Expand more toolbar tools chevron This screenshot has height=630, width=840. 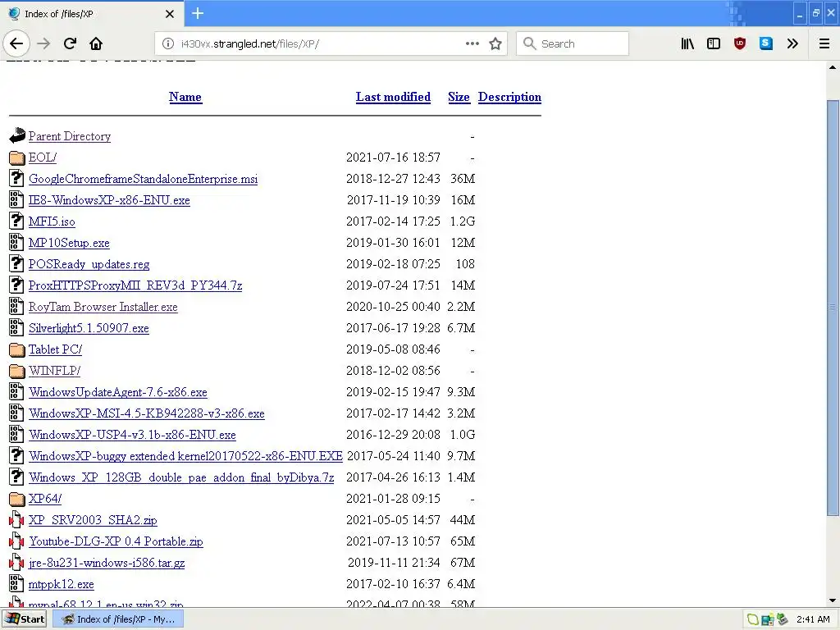pyautogui.click(x=792, y=43)
